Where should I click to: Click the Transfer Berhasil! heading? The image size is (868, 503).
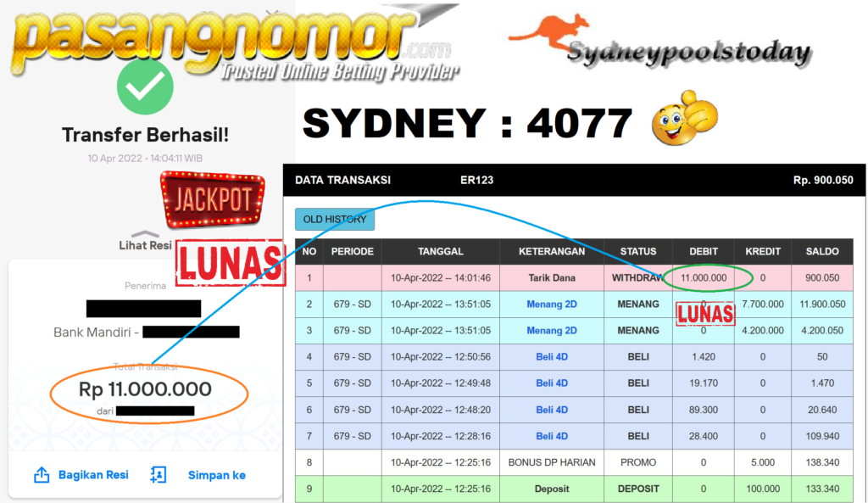click(145, 135)
